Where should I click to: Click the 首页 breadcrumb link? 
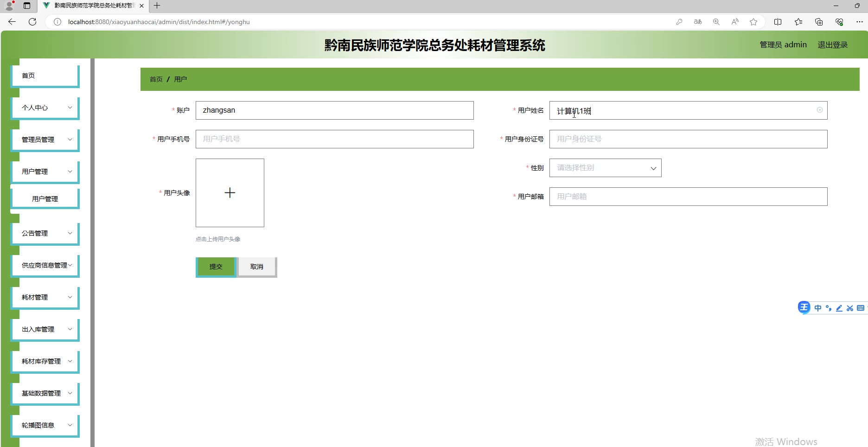point(156,79)
